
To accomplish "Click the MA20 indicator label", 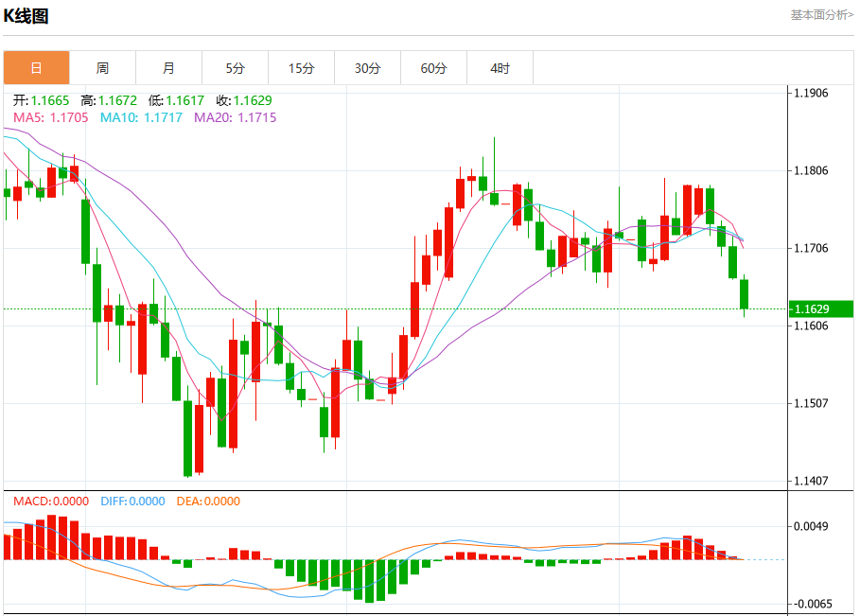I will pyautogui.click(x=236, y=117).
